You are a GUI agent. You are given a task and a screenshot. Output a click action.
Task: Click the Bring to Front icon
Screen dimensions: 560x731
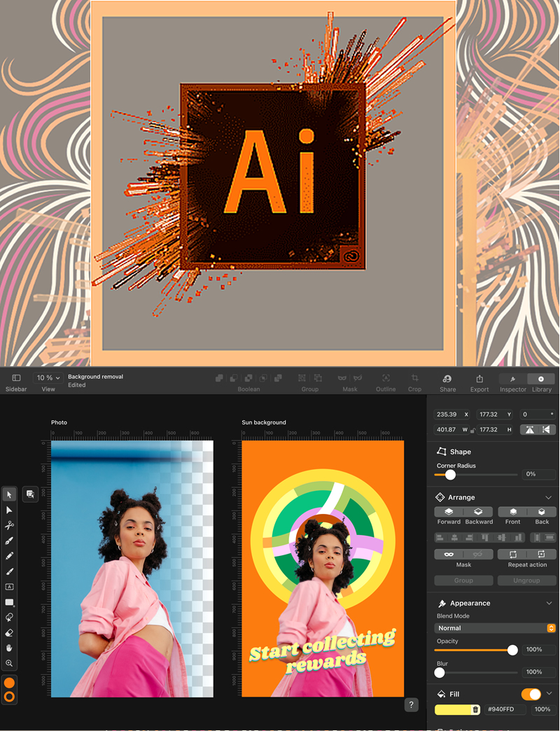point(513,512)
